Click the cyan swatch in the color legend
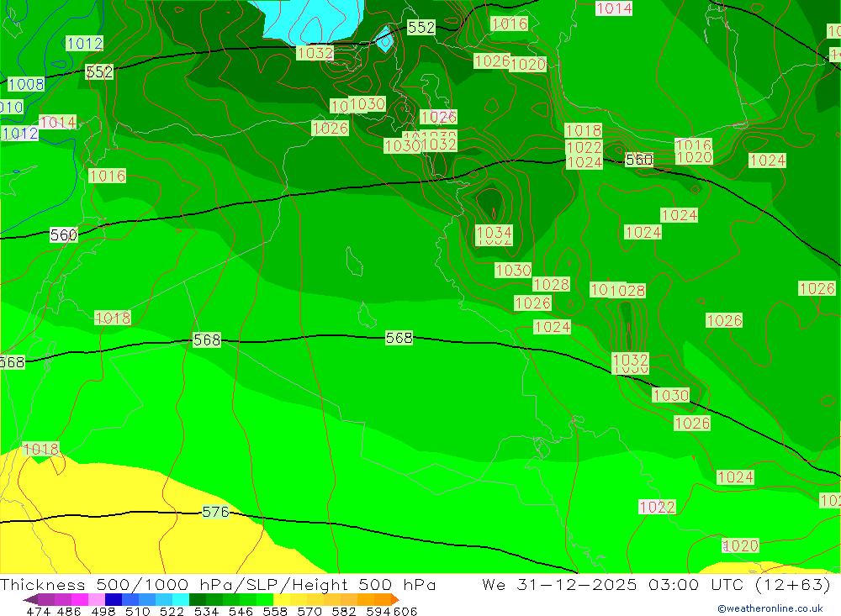This screenshot has width=841, height=616. tap(181, 599)
